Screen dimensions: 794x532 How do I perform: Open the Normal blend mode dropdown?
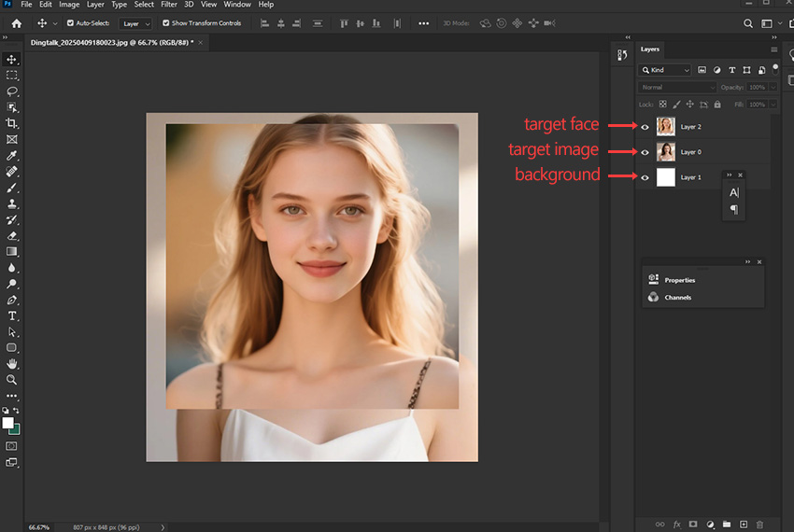(x=677, y=88)
